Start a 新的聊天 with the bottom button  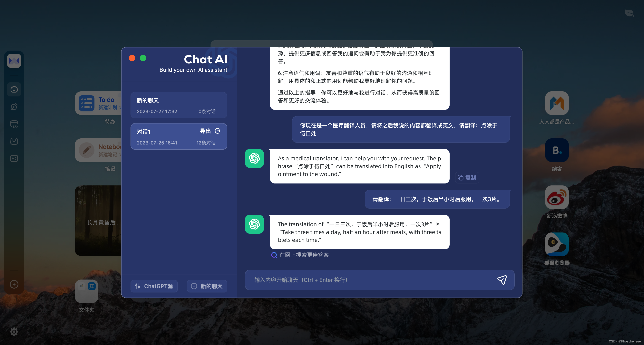point(207,286)
